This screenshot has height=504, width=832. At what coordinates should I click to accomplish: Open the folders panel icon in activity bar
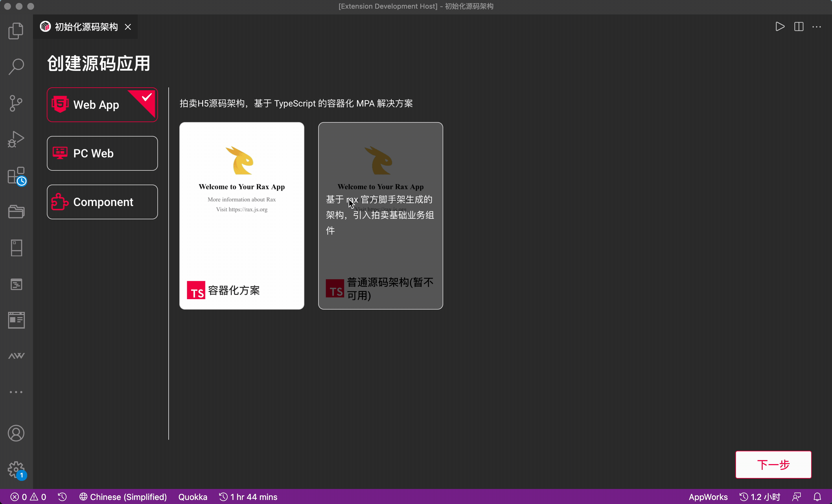pos(16,212)
